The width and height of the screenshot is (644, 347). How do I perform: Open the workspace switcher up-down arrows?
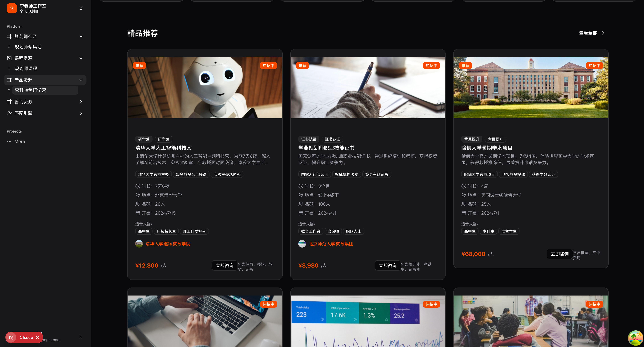[x=81, y=8]
